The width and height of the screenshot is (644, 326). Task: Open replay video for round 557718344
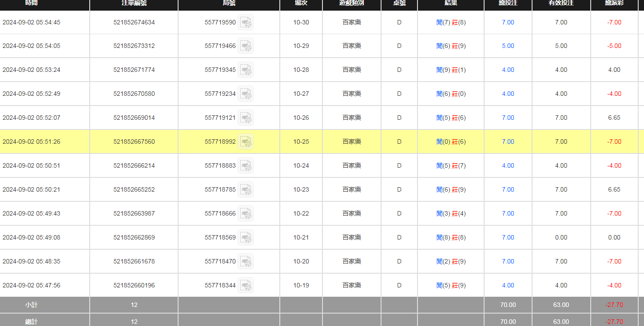point(246,286)
